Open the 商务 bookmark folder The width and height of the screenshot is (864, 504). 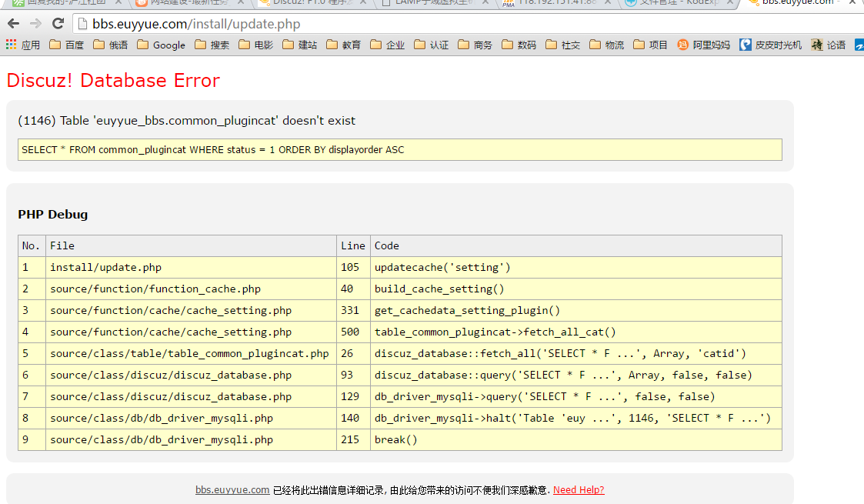pyautogui.click(x=475, y=45)
